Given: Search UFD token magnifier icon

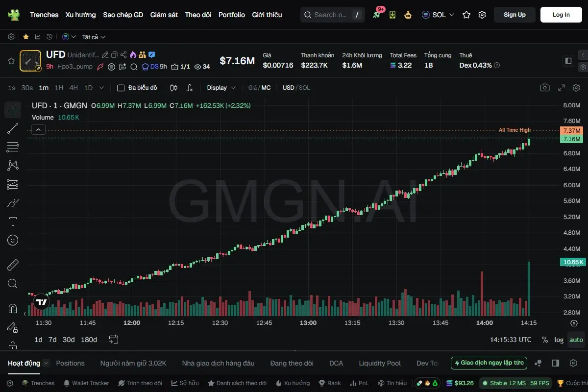Looking at the screenshot, I should point(133,67).
